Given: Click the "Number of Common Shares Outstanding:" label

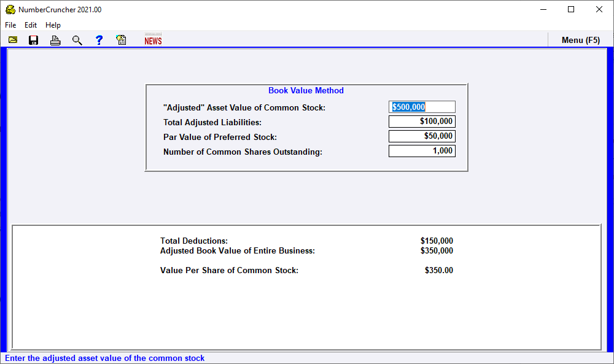Looking at the screenshot, I should 243,152.
